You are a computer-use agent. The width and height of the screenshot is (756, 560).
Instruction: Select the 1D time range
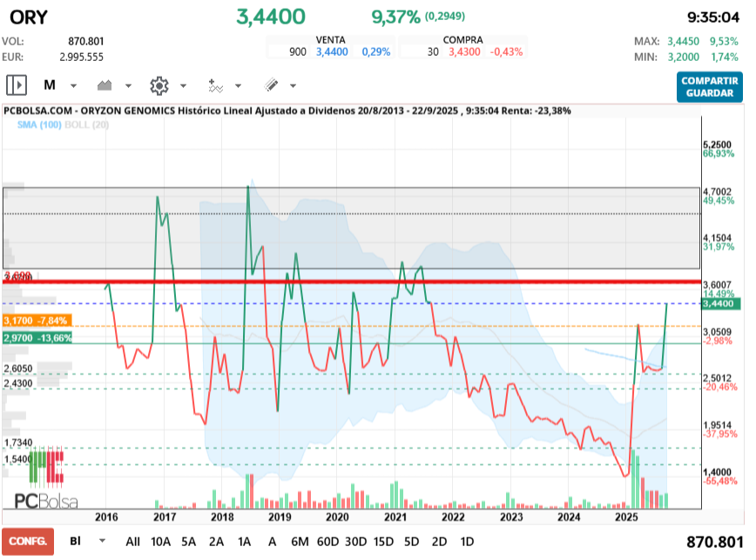pos(467,541)
